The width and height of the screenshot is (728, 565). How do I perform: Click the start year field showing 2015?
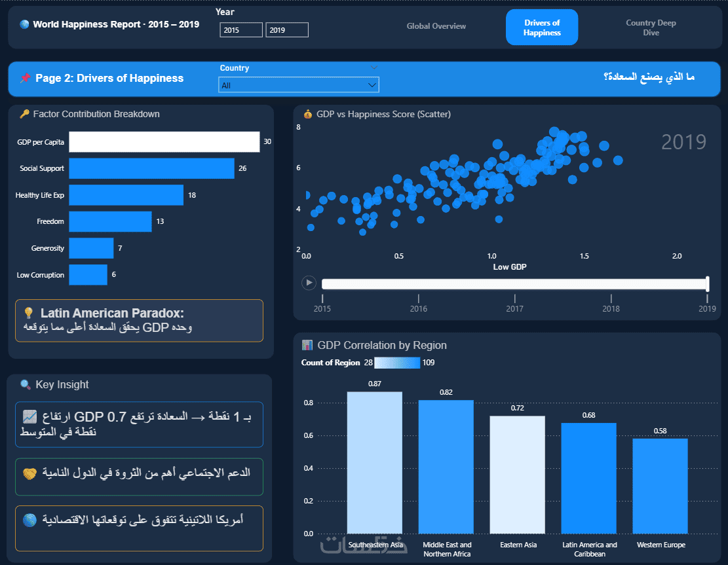pos(241,29)
